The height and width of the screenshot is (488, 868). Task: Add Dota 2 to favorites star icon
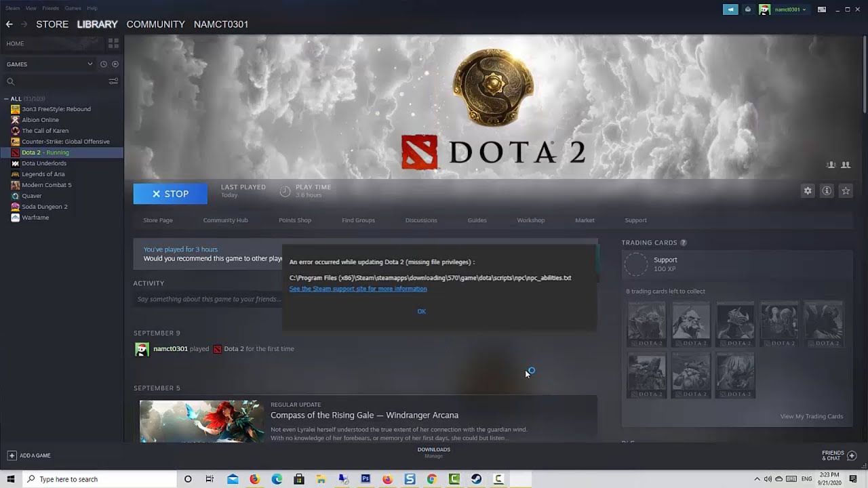(846, 191)
